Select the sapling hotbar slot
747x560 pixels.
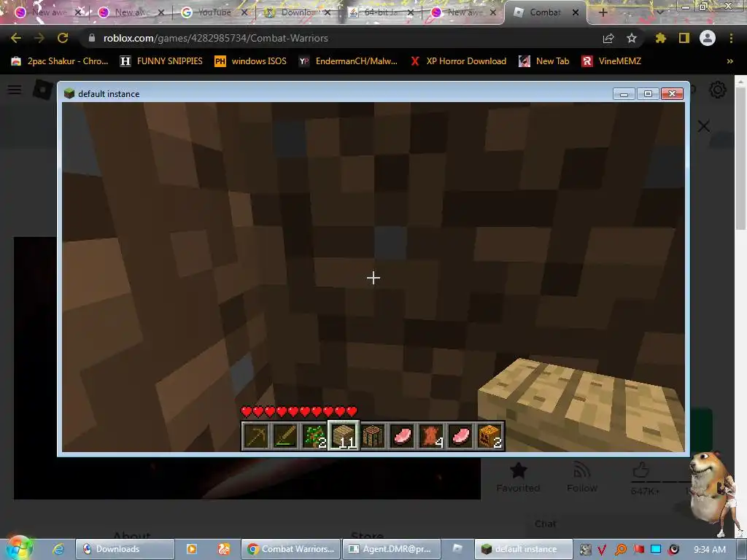tap(314, 436)
